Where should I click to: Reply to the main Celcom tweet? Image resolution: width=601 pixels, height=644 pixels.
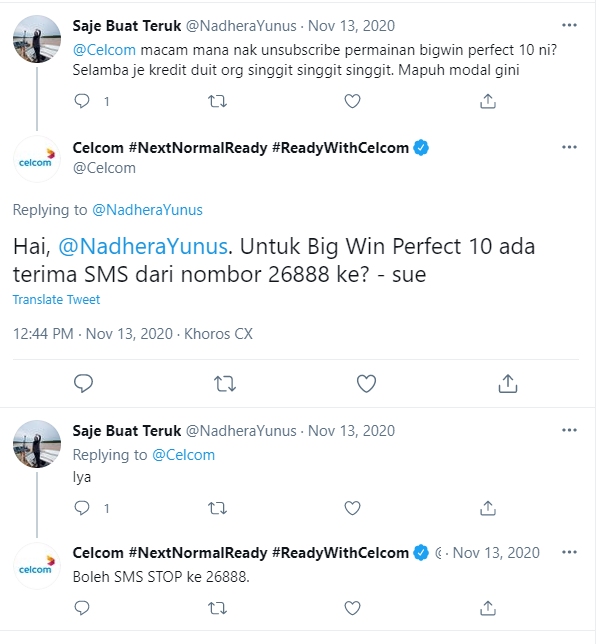pos(84,383)
